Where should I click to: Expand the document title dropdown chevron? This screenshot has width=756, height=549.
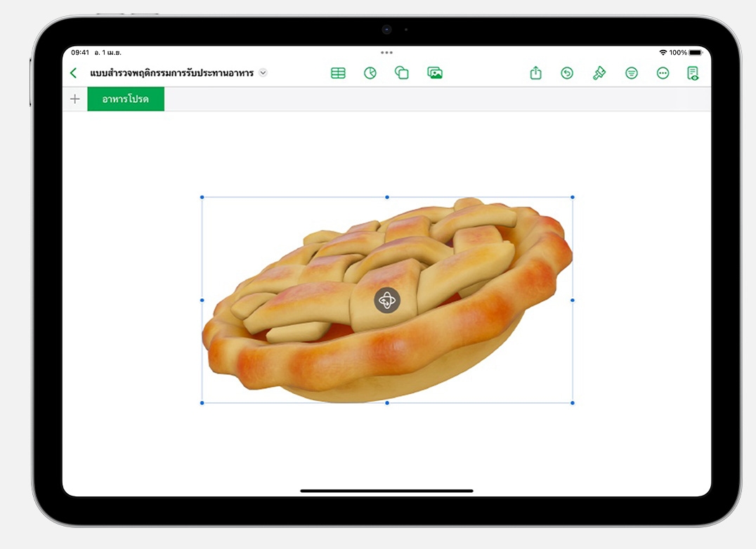point(263,72)
